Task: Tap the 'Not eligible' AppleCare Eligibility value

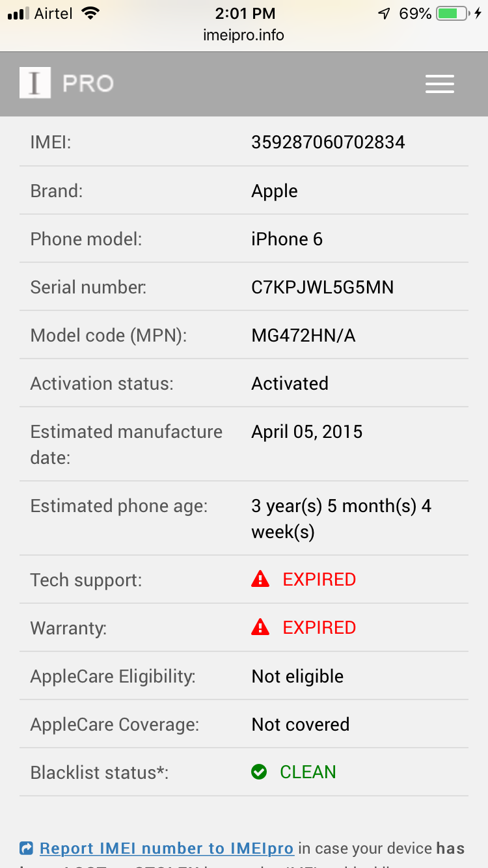Action: [x=297, y=676]
